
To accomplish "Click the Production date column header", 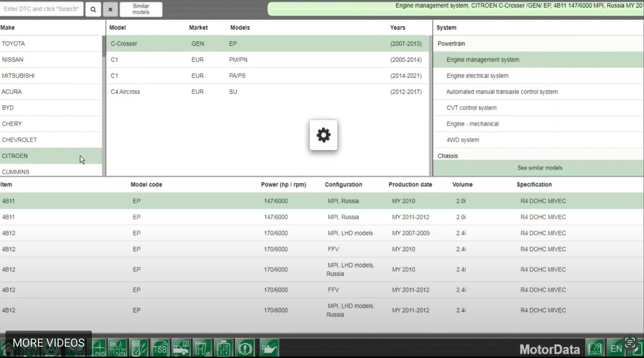I will (x=410, y=185).
